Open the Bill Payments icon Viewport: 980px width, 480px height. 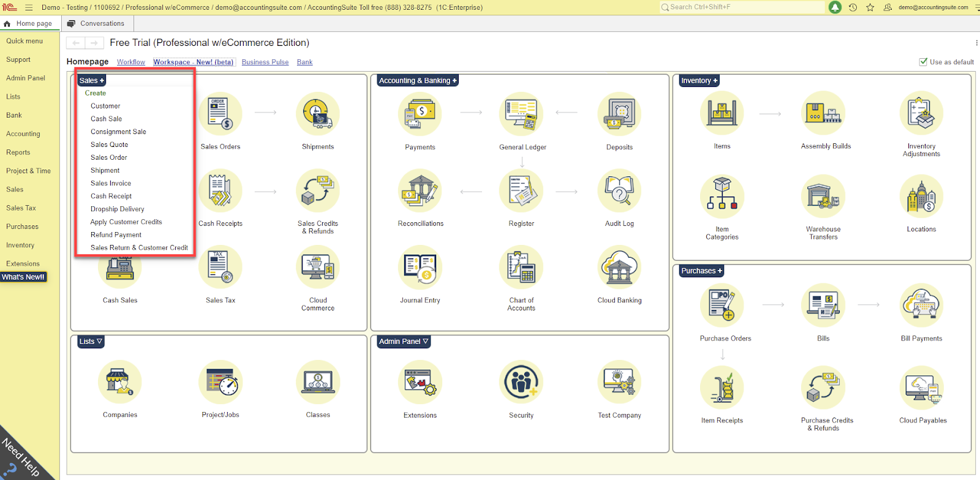click(921, 306)
